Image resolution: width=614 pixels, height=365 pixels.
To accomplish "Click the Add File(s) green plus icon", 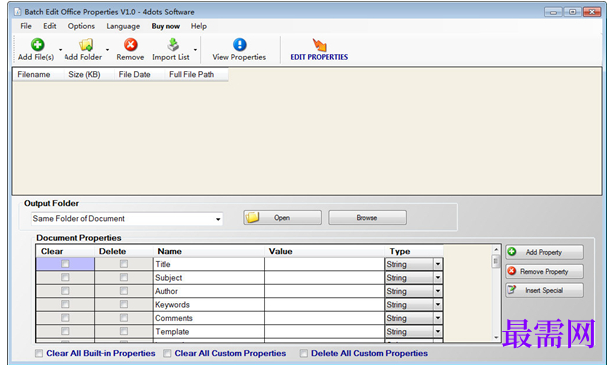I will pyautogui.click(x=38, y=45).
